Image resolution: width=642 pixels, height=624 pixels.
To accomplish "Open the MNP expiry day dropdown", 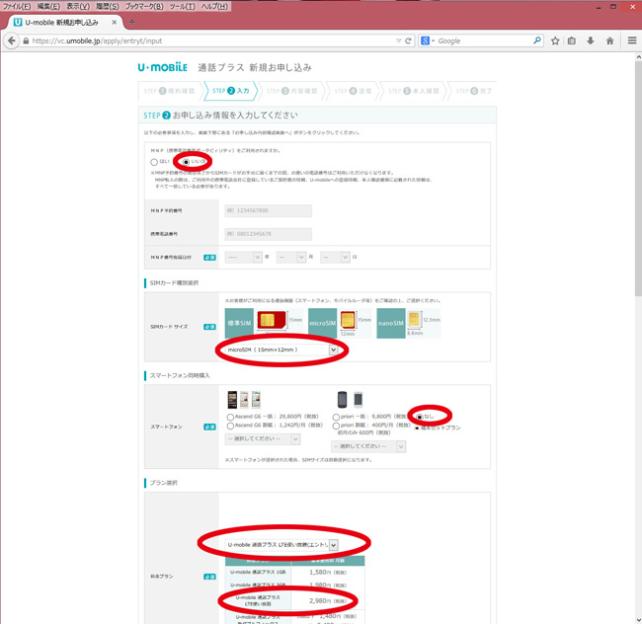I will click(x=335, y=257).
